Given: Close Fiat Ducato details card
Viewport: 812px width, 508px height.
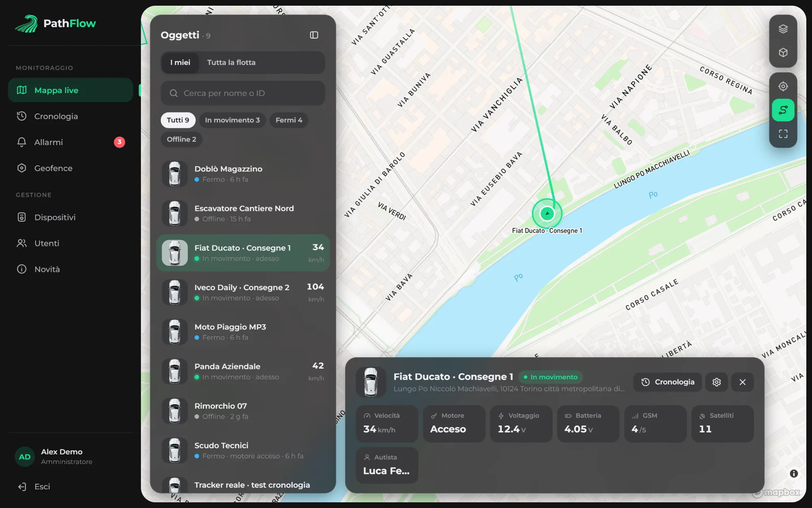Looking at the screenshot, I should point(743,382).
